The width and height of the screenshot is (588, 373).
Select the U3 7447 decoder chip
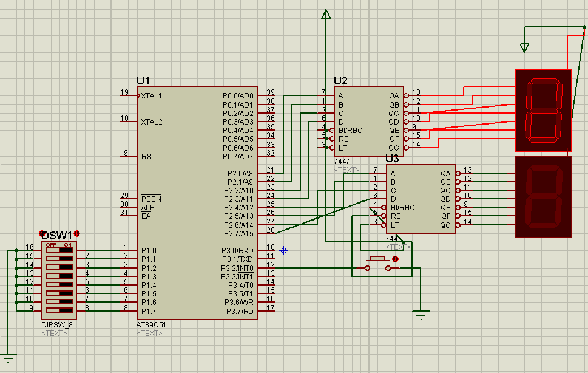click(x=420, y=199)
